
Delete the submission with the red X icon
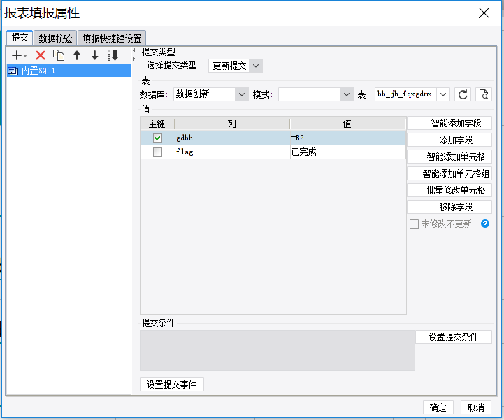pos(41,55)
